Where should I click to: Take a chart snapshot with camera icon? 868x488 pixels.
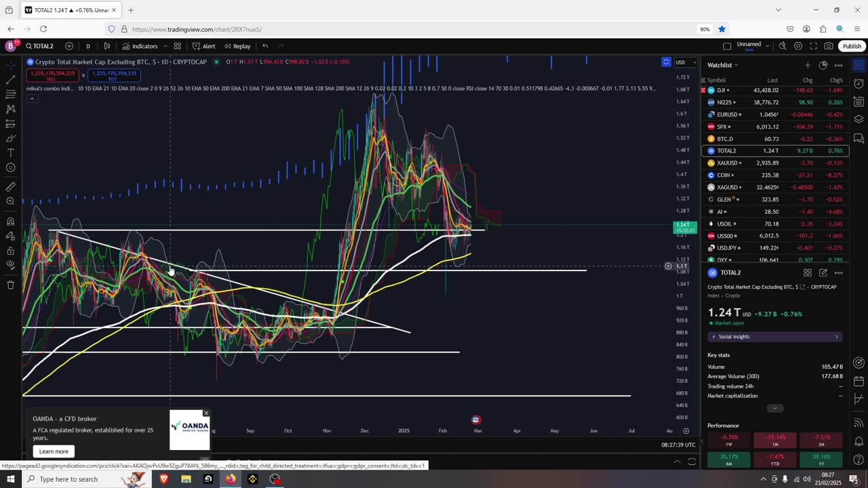829,46
